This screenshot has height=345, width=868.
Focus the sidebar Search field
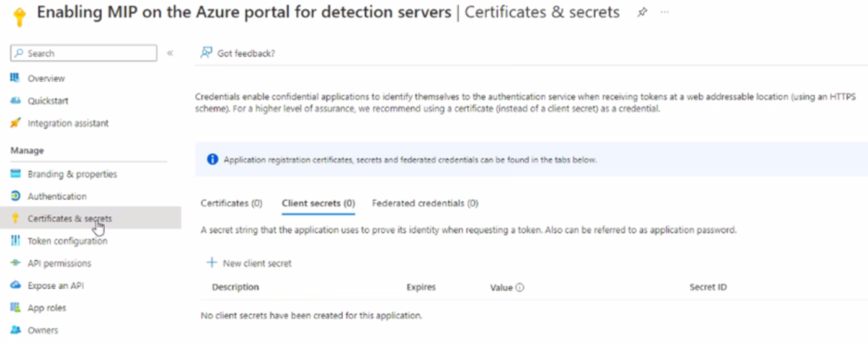tap(84, 53)
